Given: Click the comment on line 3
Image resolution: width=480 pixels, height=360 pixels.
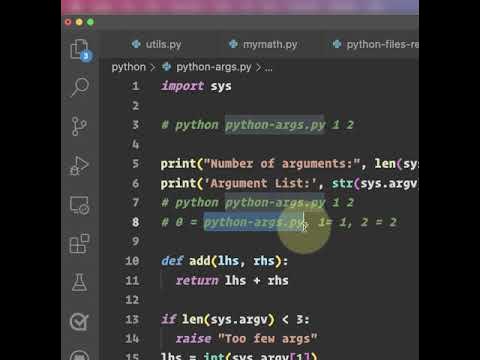Looking at the screenshot, I should pyautogui.click(x=257, y=125).
